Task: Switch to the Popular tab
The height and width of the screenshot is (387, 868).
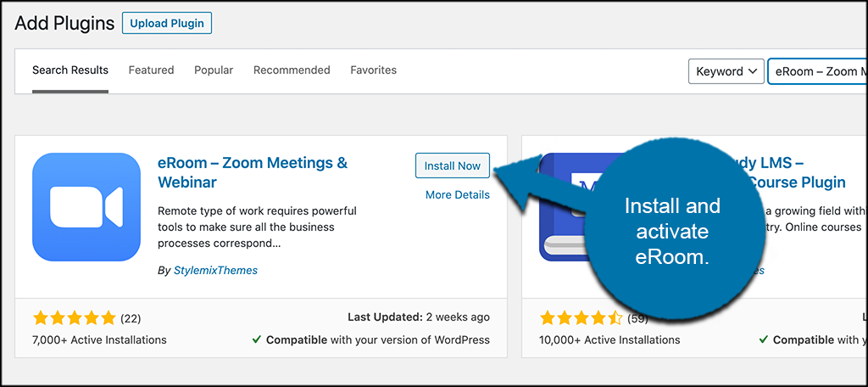Action: point(214,70)
